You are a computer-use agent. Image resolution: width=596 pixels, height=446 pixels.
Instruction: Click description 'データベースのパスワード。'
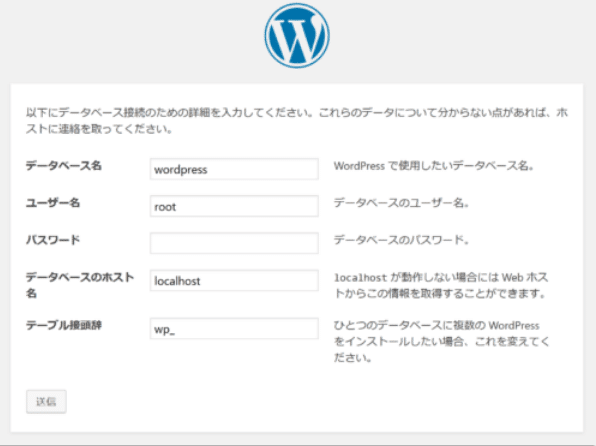coord(401,240)
